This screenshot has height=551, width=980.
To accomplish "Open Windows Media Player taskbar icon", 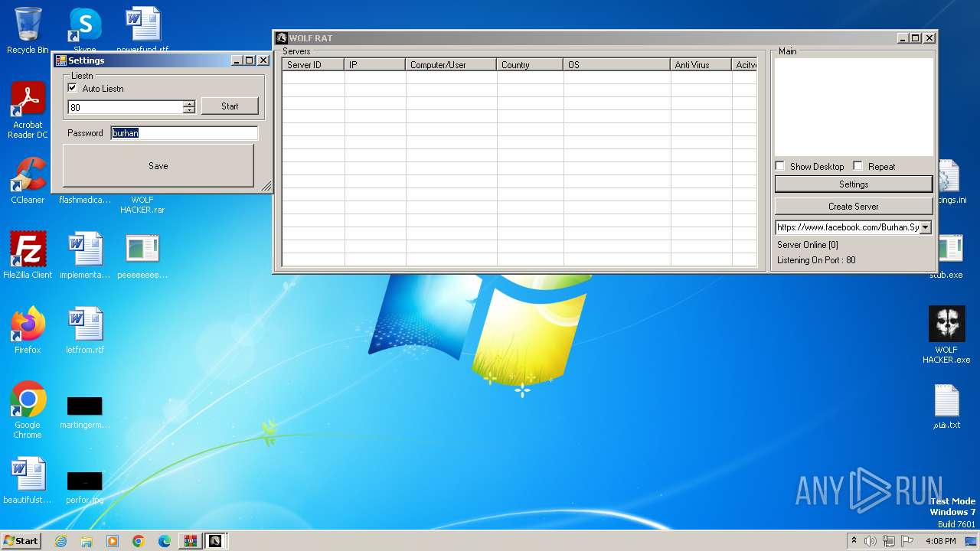I will pos(113,541).
